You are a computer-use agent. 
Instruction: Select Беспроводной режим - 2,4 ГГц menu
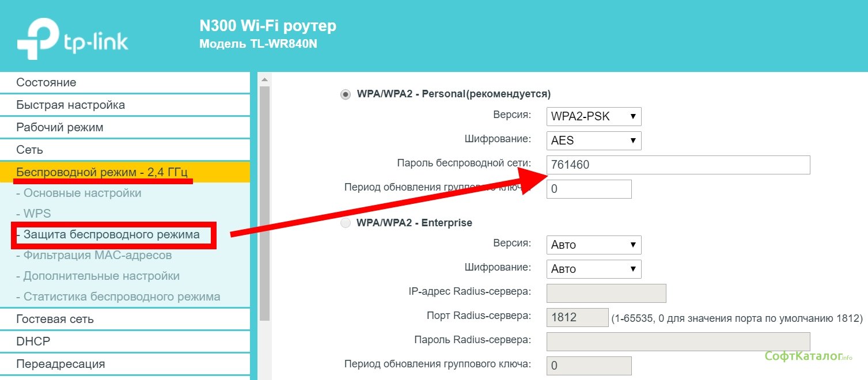(x=125, y=172)
